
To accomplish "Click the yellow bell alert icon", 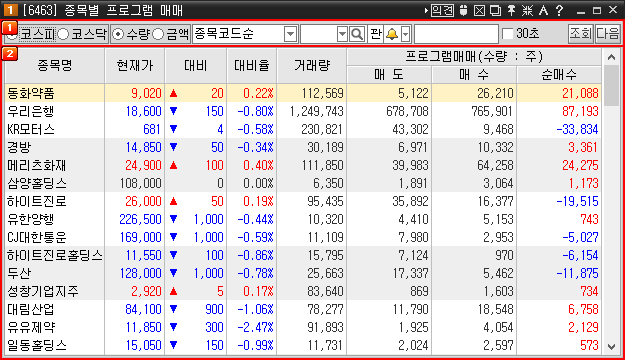I will [392, 34].
